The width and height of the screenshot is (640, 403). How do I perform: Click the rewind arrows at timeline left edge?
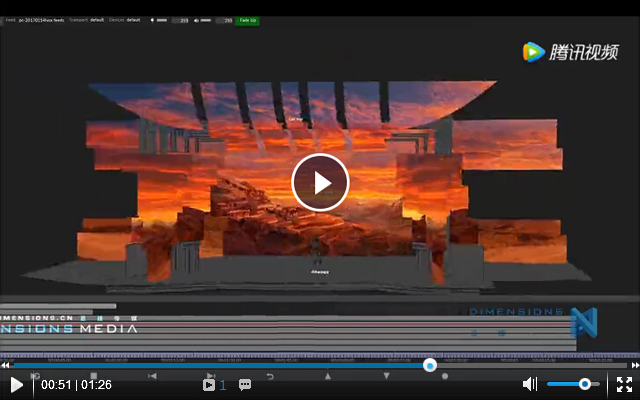pyautogui.click(x=5, y=365)
